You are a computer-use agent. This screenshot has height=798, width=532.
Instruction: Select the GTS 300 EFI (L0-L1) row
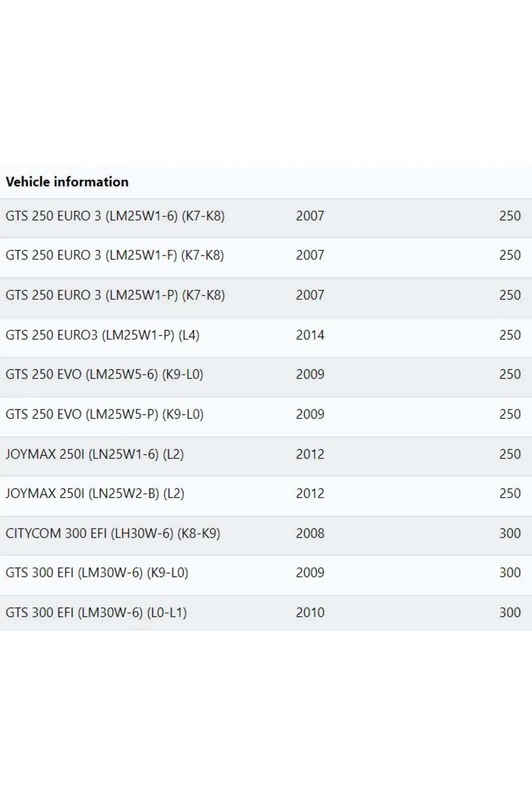pos(266,613)
